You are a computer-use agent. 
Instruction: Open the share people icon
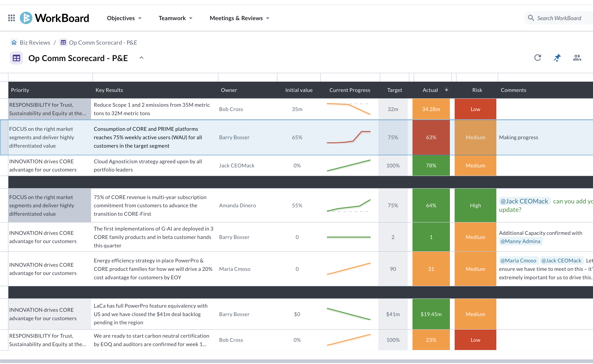pos(577,58)
